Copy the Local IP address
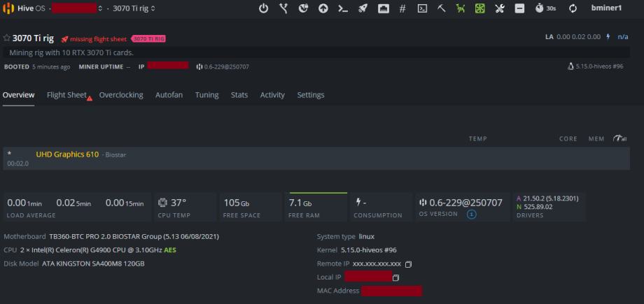This screenshot has height=304, width=644. (x=396, y=277)
